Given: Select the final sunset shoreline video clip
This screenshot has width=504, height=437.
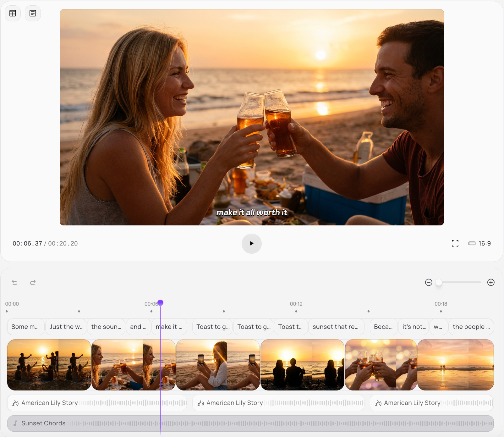Looking at the screenshot, I should point(455,365).
